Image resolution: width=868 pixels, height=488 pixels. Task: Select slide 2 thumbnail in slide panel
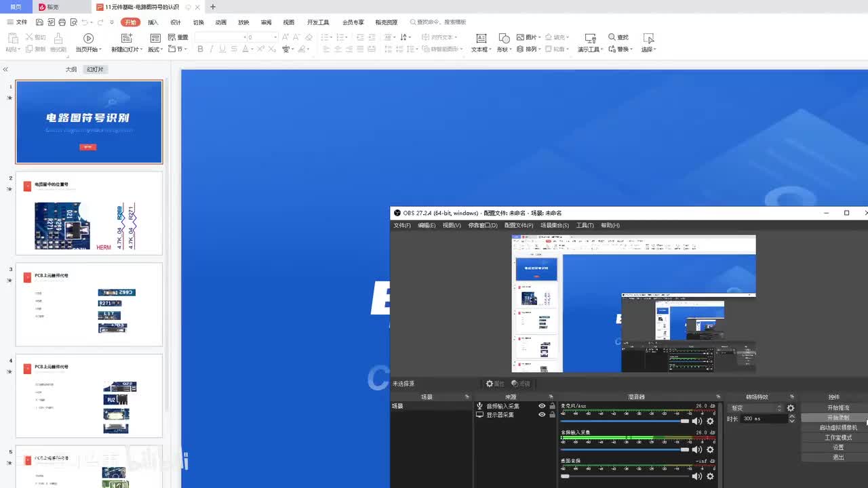[x=89, y=213]
